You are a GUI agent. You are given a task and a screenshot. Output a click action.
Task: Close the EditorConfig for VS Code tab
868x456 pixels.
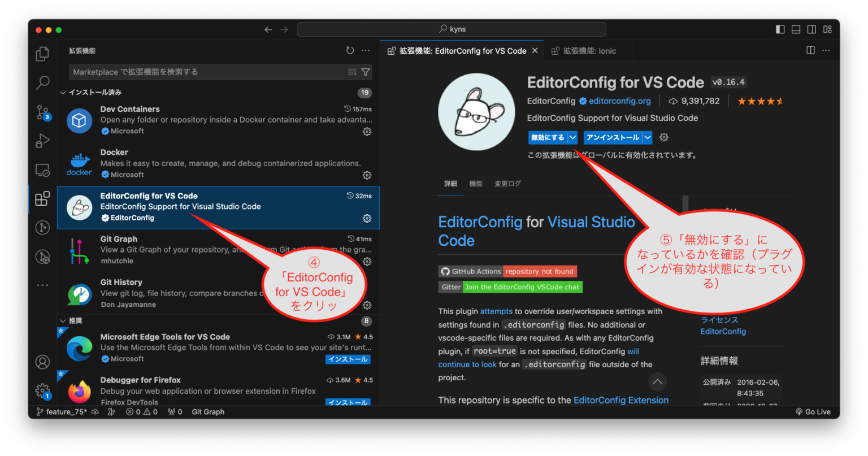click(x=535, y=51)
